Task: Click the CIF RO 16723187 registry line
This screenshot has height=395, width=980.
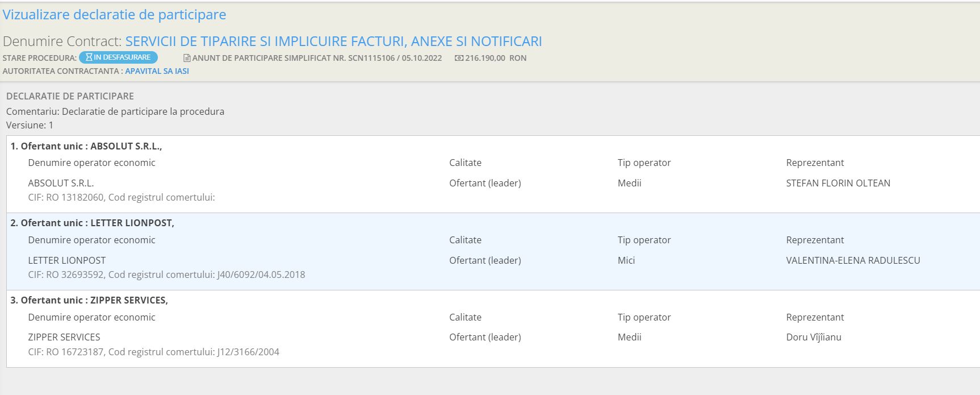Action: 153,352
